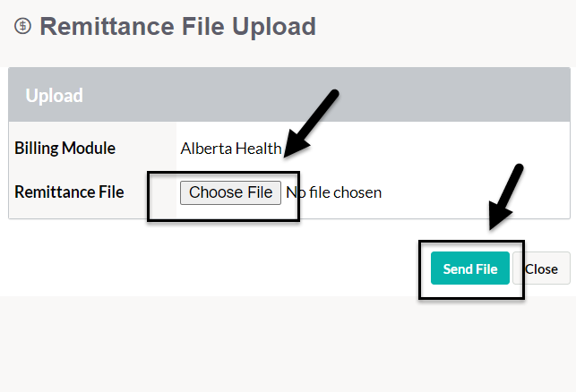Open the file picker for Remittance File
The width and height of the screenshot is (576, 392).
tap(230, 192)
